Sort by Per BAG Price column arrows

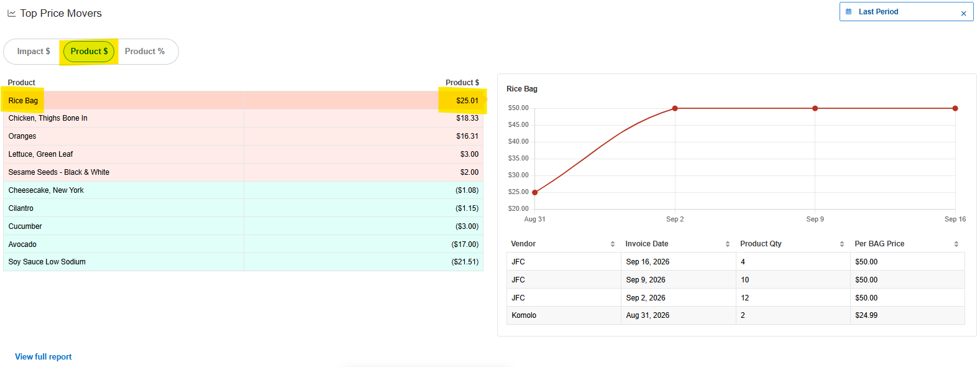pos(956,244)
